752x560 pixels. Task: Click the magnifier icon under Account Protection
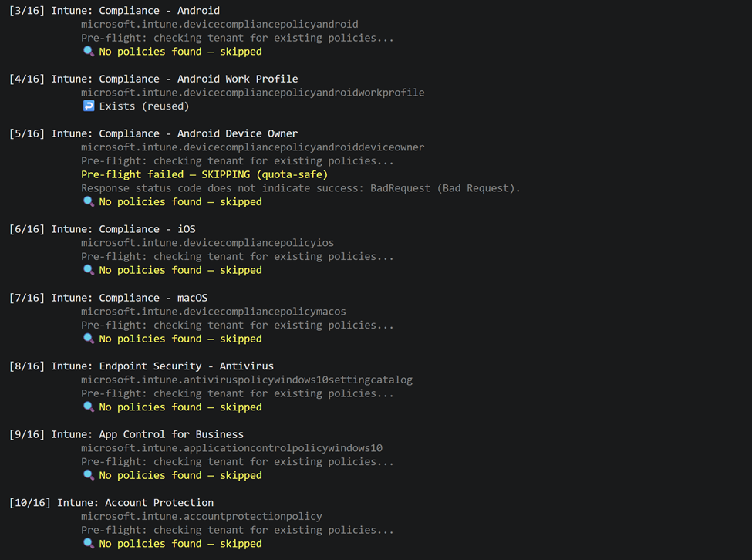tap(88, 544)
